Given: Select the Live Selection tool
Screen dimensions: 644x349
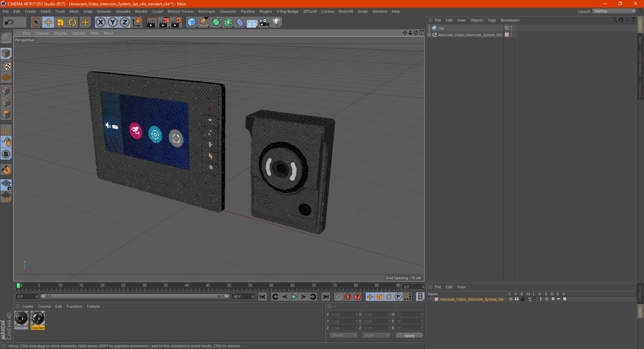Looking at the screenshot, I should (36, 22).
